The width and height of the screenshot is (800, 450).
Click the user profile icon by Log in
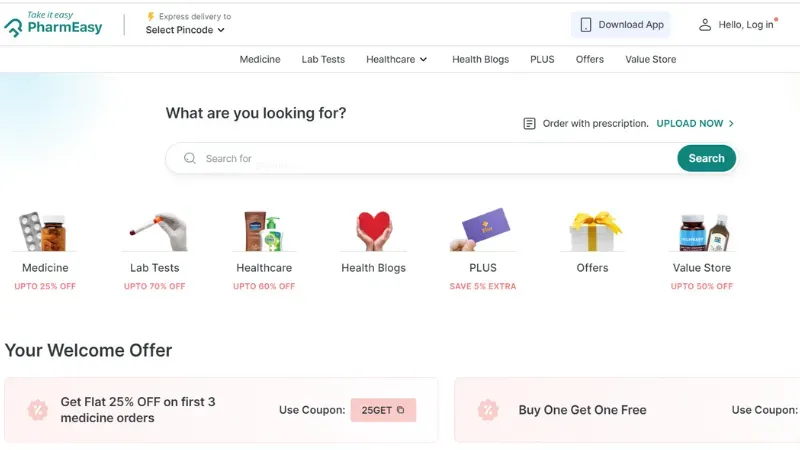pyautogui.click(x=705, y=24)
